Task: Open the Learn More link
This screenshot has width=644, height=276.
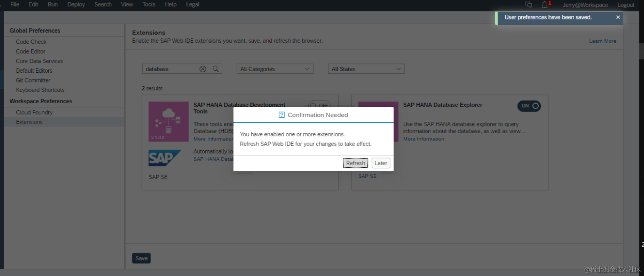Action: tap(603, 41)
